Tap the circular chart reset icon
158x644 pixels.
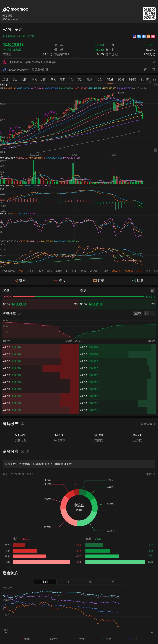point(155,150)
